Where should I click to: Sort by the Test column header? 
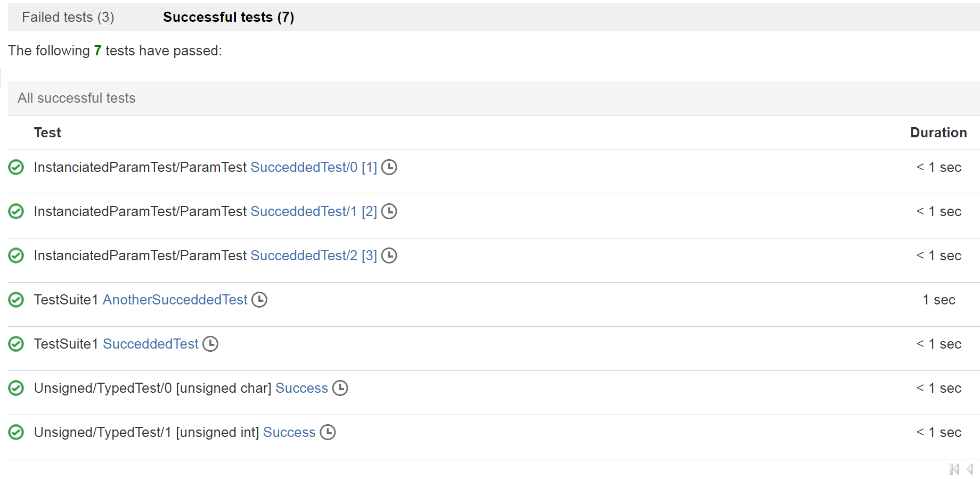47,133
